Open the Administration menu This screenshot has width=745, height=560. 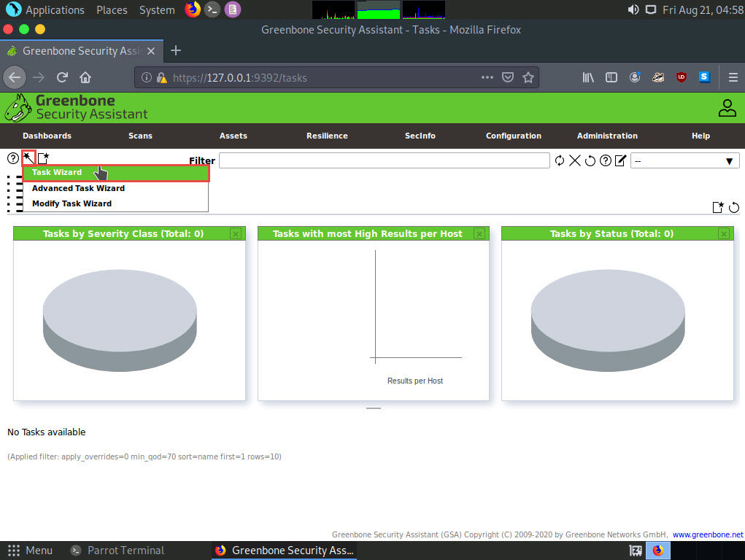click(x=607, y=136)
